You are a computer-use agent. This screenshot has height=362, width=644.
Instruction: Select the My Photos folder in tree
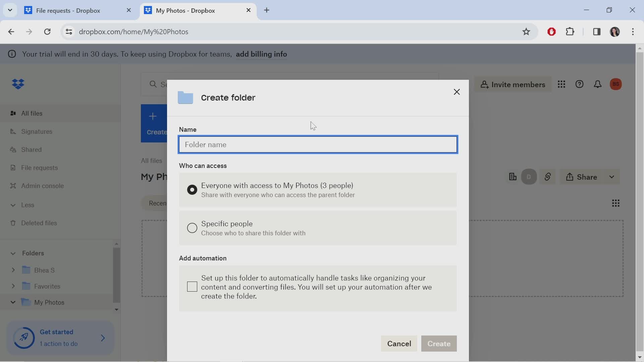(x=49, y=302)
